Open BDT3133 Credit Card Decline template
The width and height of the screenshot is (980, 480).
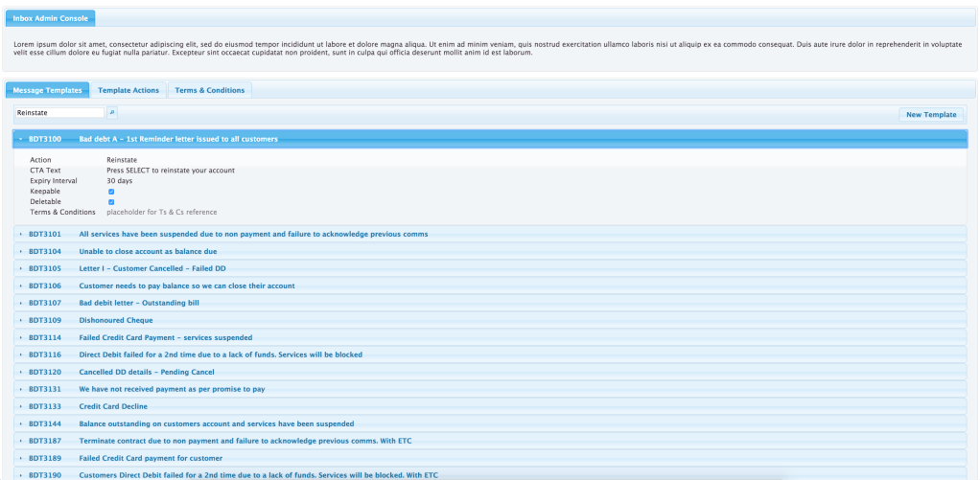pos(113,406)
